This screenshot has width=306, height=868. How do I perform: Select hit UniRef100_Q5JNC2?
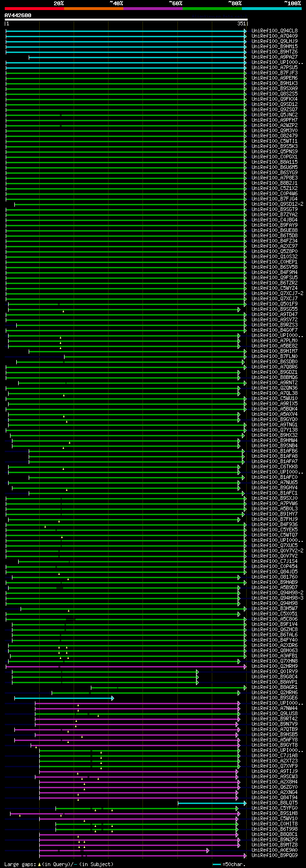click(274, 115)
